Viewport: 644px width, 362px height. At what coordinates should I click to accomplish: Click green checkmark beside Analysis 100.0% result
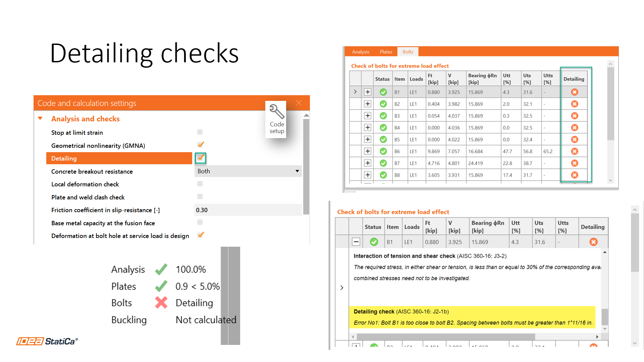pyautogui.click(x=161, y=269)
